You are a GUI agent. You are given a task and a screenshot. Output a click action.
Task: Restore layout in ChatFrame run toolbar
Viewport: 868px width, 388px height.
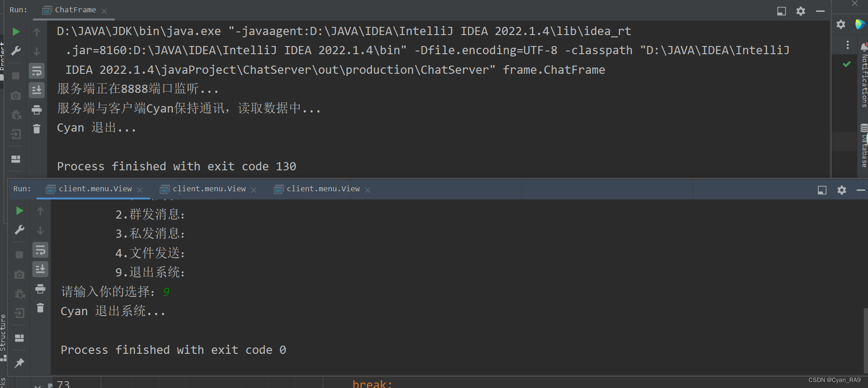point(16,159)
